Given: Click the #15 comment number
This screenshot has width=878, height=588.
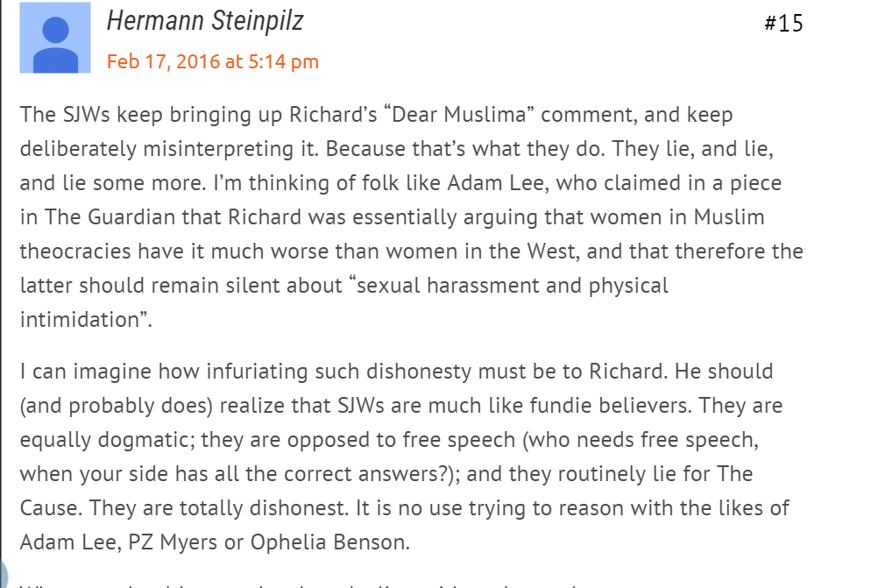Looking at the screenshot, I should coord(783,23).
